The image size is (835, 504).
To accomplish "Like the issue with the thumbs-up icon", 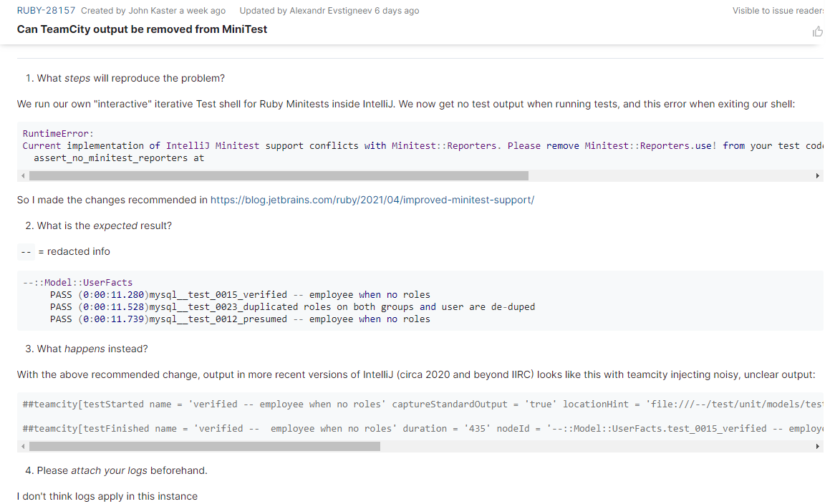I will point(817,32).
